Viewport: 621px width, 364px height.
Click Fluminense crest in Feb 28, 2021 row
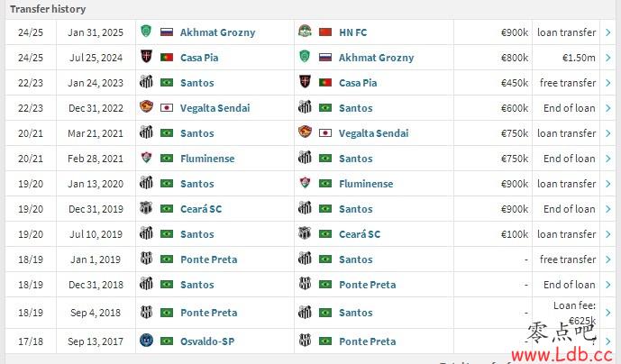coord(146,158)
